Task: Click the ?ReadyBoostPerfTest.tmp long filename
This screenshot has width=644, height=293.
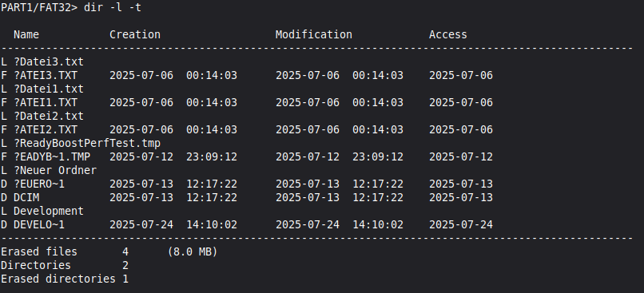Action: (x=86, y=143)
